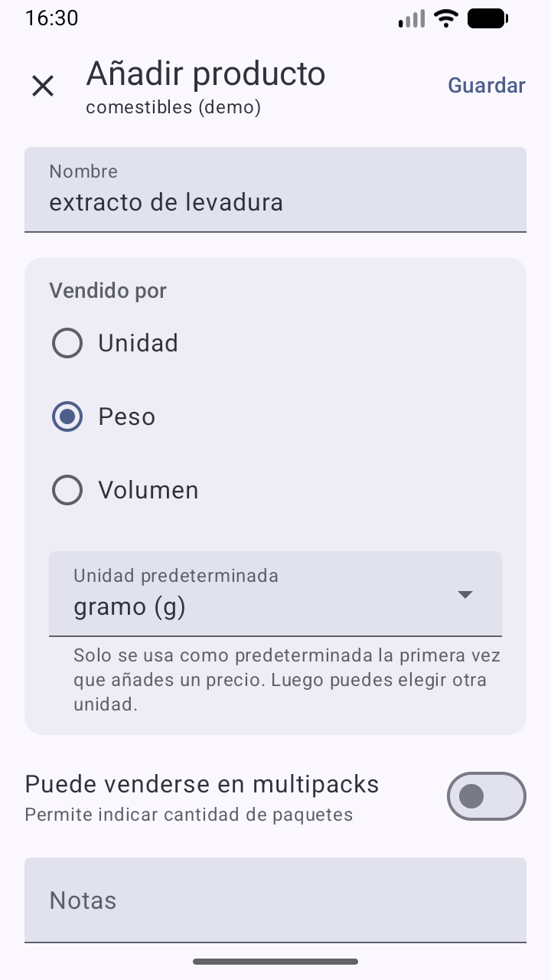
Task: Tap the 16:30 clock in status bar
Action: [52, 18]
